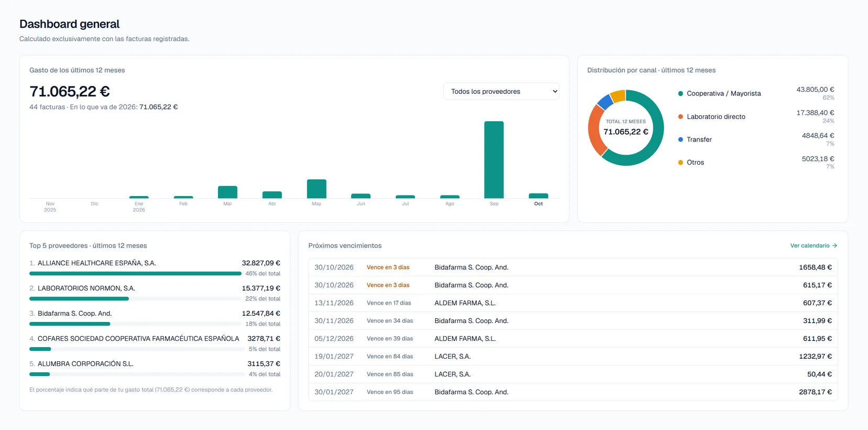The image size is (868, 430).
Task: Select the Oct bar in the chart
Action: coord(538,196)
